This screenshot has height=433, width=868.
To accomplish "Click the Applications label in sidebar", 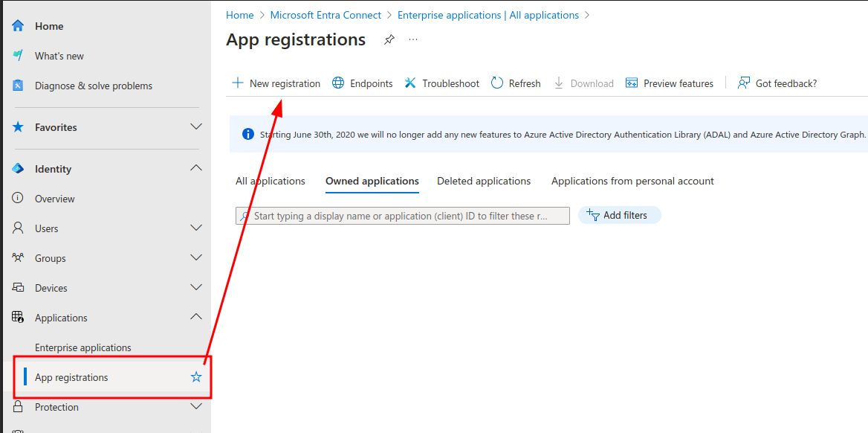I will coord(61,318).
